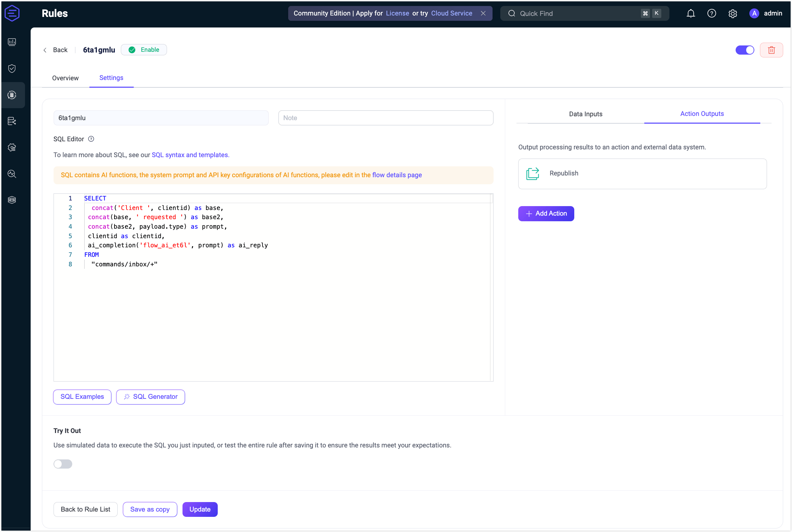This screenshot has width=792, height=532.
Task: Open the notifications bell
Action: tap(691, 13)
